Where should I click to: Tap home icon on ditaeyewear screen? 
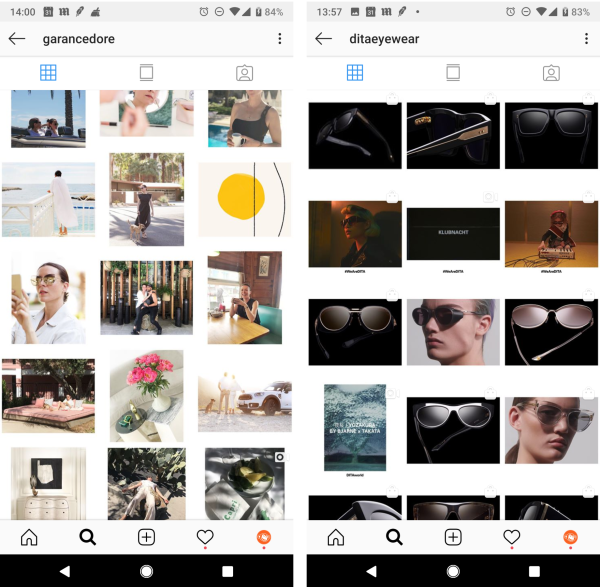(335, 537)
